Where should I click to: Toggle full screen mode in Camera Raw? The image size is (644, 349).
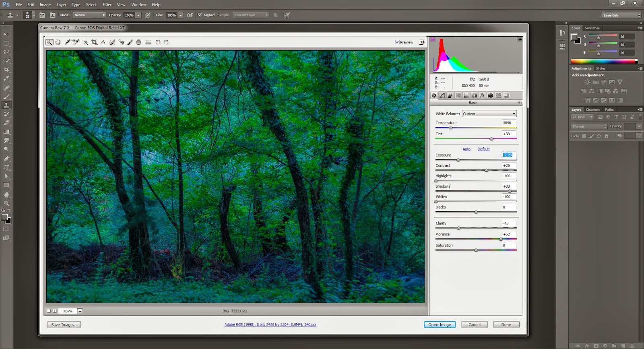pyautogui.click(x=421, y=42)
